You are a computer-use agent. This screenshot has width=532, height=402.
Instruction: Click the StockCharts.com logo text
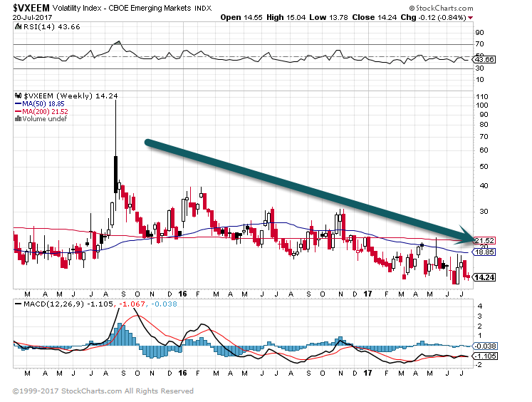coord(441,8)
